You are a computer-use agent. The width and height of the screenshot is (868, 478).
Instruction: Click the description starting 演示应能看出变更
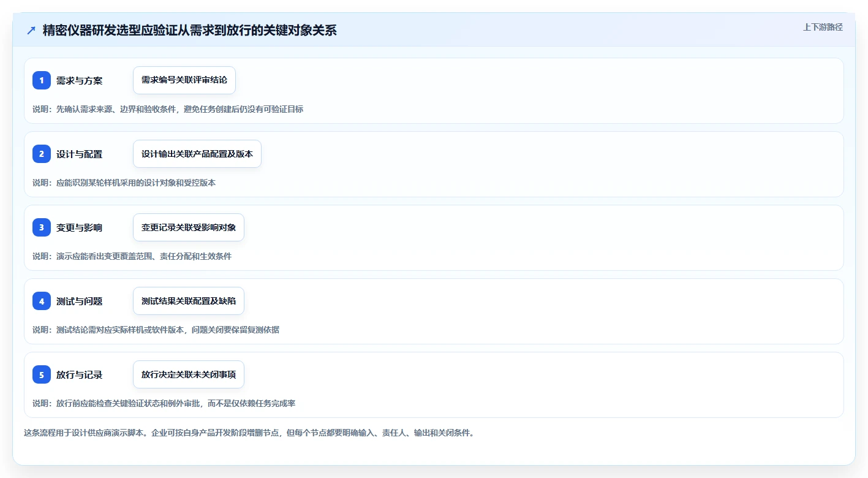(132, 256)
